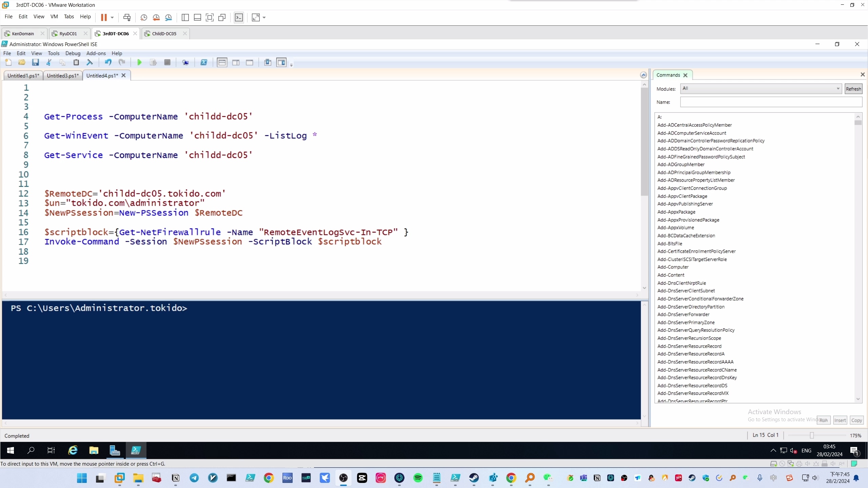Toggle Show Command Add-on pane
868x488 pixels.
281,62
